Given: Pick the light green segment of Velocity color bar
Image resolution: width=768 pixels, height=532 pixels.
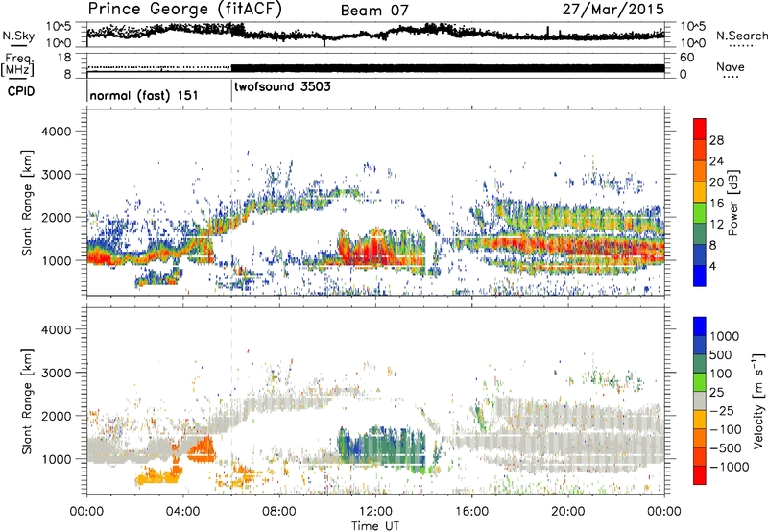Looking at the screenshot, I should (700, 382).
